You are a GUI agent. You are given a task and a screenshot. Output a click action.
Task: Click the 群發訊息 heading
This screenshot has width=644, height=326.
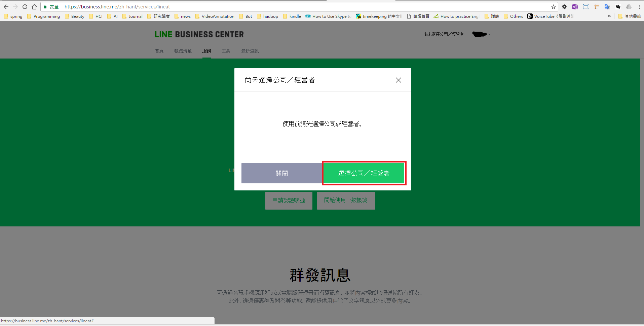[320, 275]
